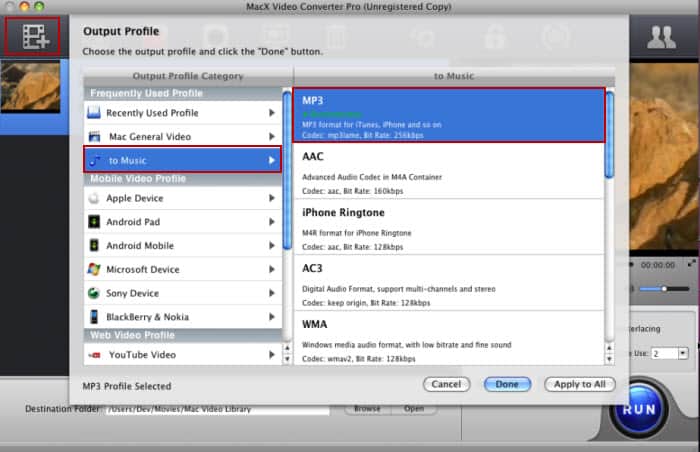Expand BlackBerry & Nokia arrow
The image size is (700, 452).
[x=271, y=317]
